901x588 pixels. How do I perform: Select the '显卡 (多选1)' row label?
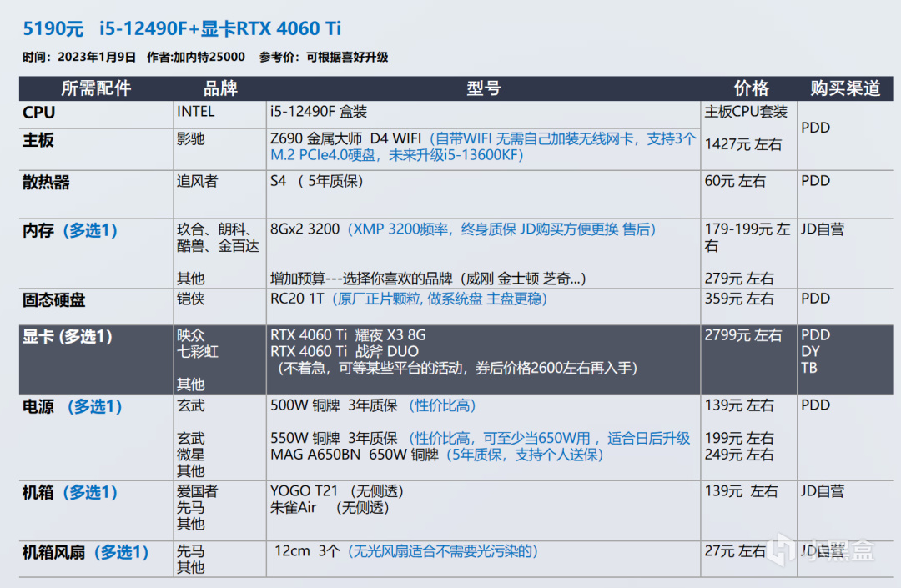[68, 336]
